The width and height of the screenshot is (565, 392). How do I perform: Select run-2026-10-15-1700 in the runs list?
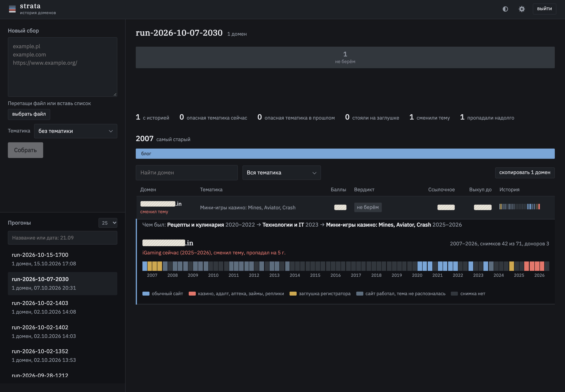tap(62, 259)
